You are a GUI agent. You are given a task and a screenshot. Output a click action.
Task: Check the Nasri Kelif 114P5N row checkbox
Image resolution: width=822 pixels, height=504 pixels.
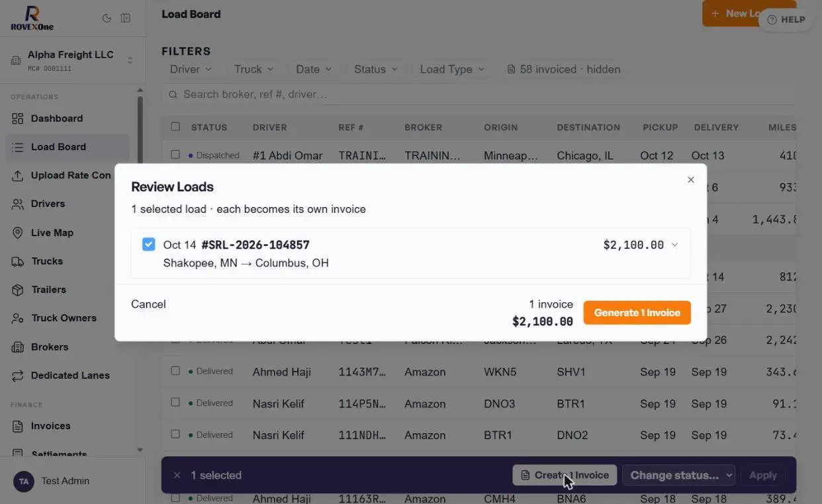[x=175, y=402]
